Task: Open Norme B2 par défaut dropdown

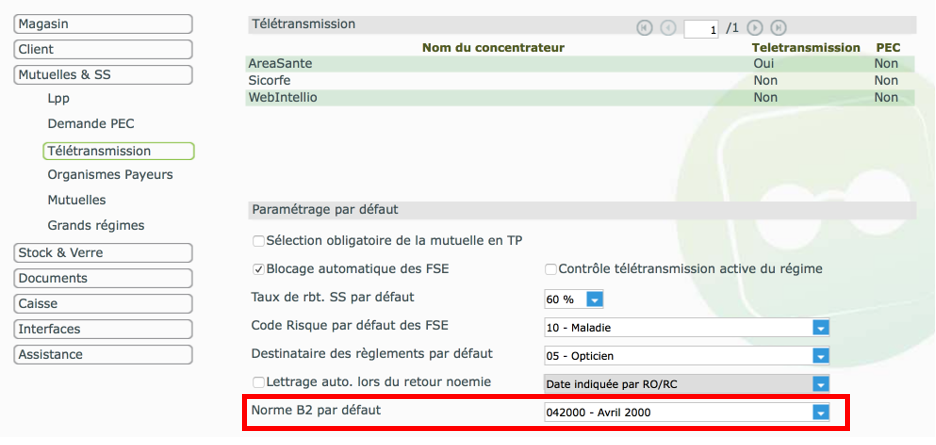Action: click(686, 412)
